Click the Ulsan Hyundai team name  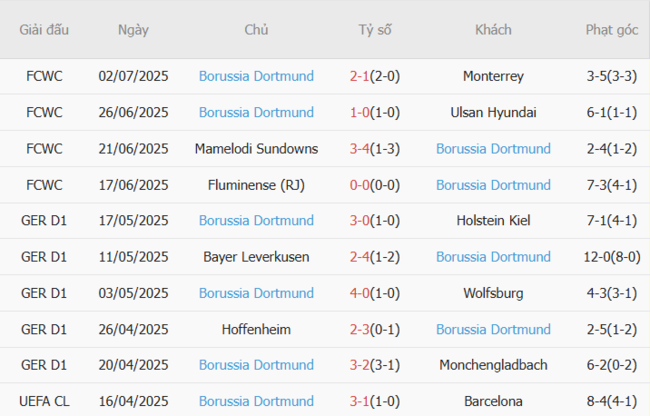(x=493, y=112)
